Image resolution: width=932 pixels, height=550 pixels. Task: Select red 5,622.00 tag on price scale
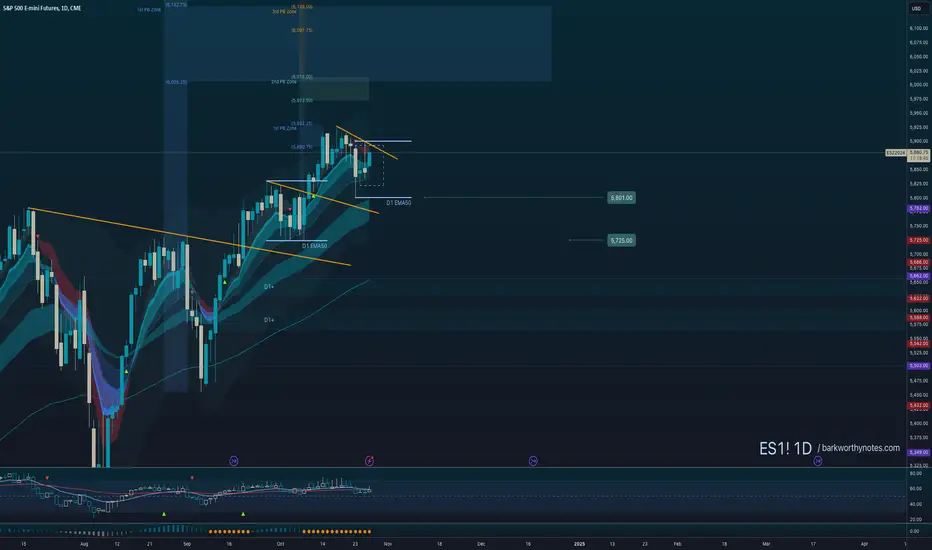[919, 298]
